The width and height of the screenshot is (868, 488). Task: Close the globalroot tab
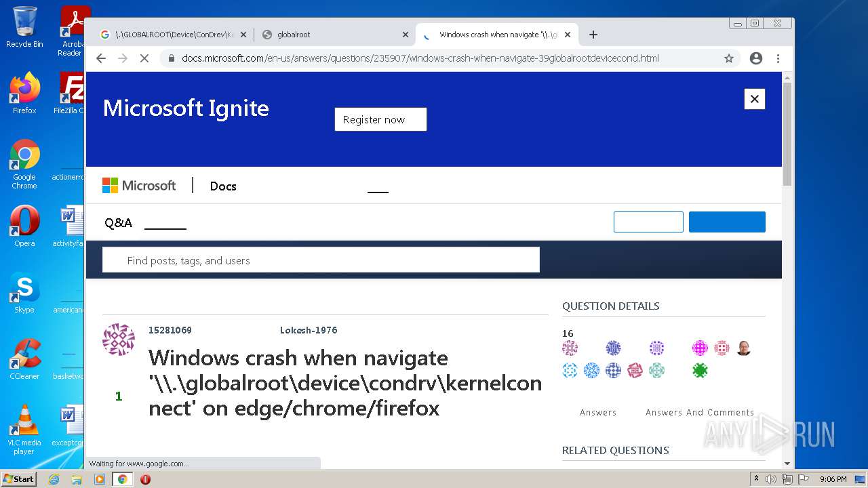click(406, 35)
